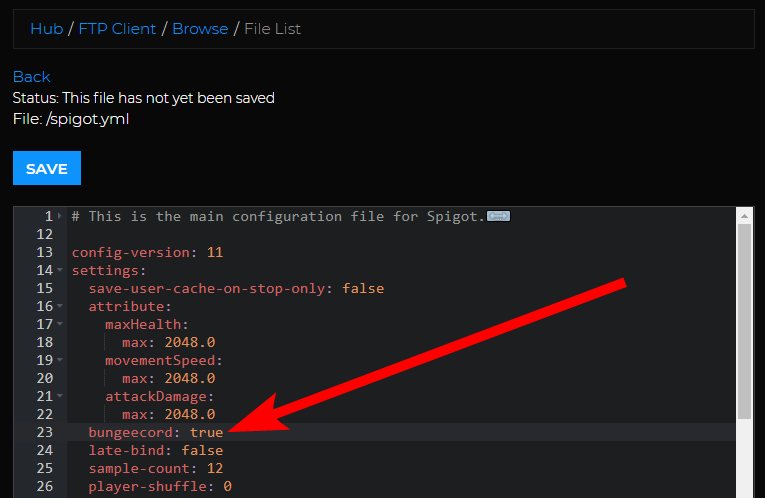Click the folded-text marker after 'Spigot.'
This screenshot has width=765, height=498.
click(499, 216)
